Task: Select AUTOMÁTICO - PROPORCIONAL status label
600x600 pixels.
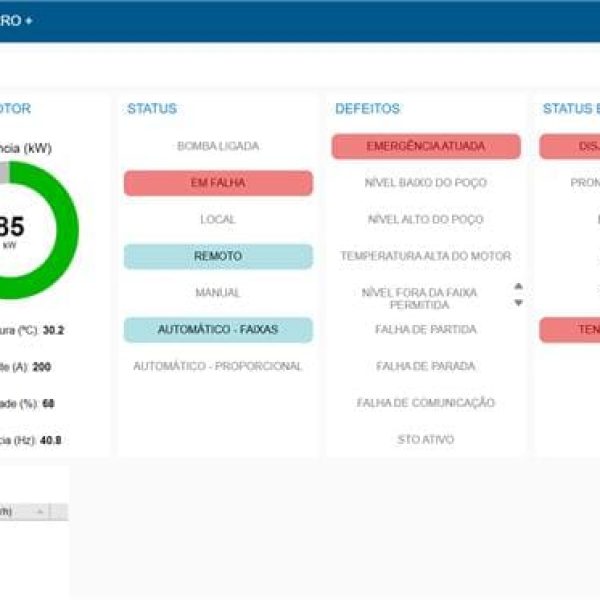Action: pos(218,366)
